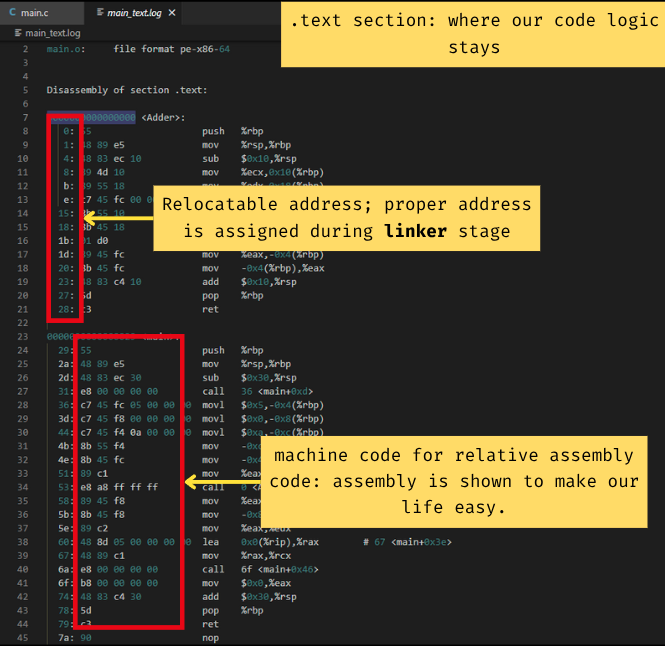Click the C file icon on main.c tab
Image resolution: width=665 pixels, height=646 pixels.
coord(12,13)
